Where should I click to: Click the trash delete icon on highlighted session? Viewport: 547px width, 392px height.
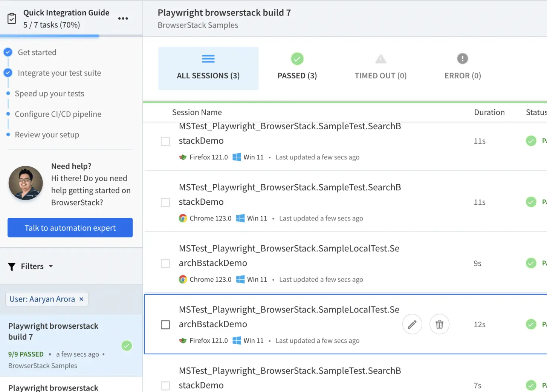pos(439,324)
